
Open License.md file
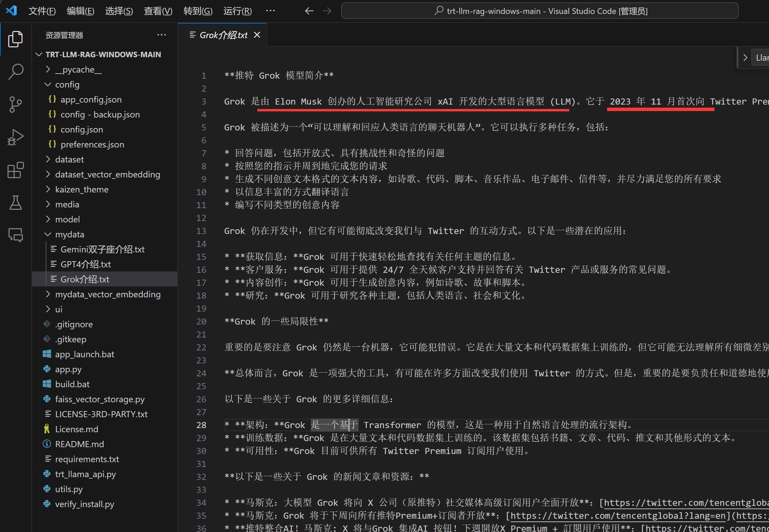tap(104, 429)
